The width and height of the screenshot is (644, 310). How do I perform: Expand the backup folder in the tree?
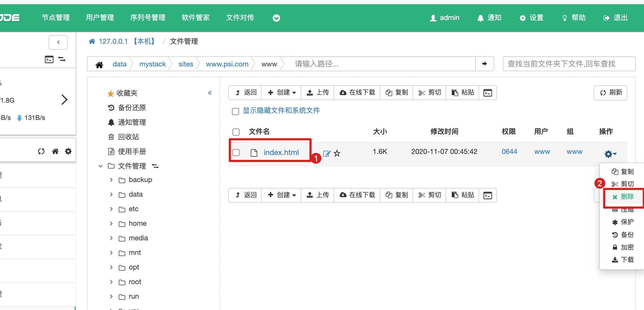pos(111,180)
